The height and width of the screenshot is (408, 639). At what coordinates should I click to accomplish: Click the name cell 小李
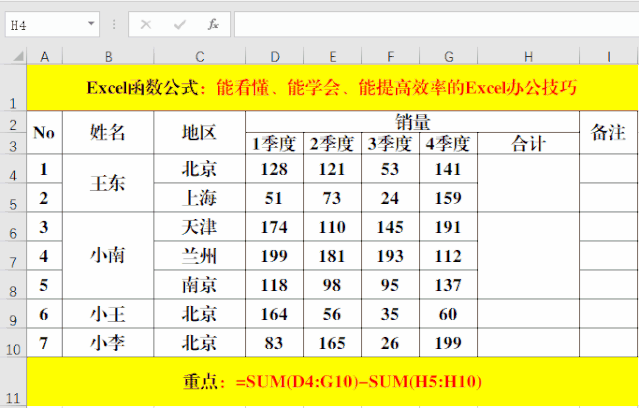[108, 343]
